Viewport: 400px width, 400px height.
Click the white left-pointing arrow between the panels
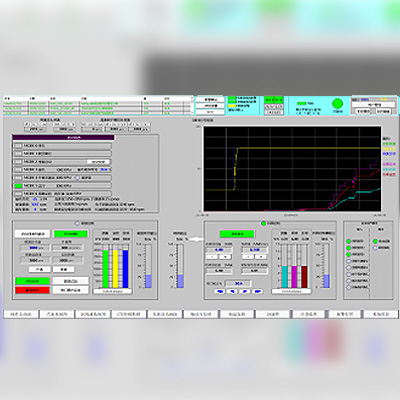click(x=197, y=239)
